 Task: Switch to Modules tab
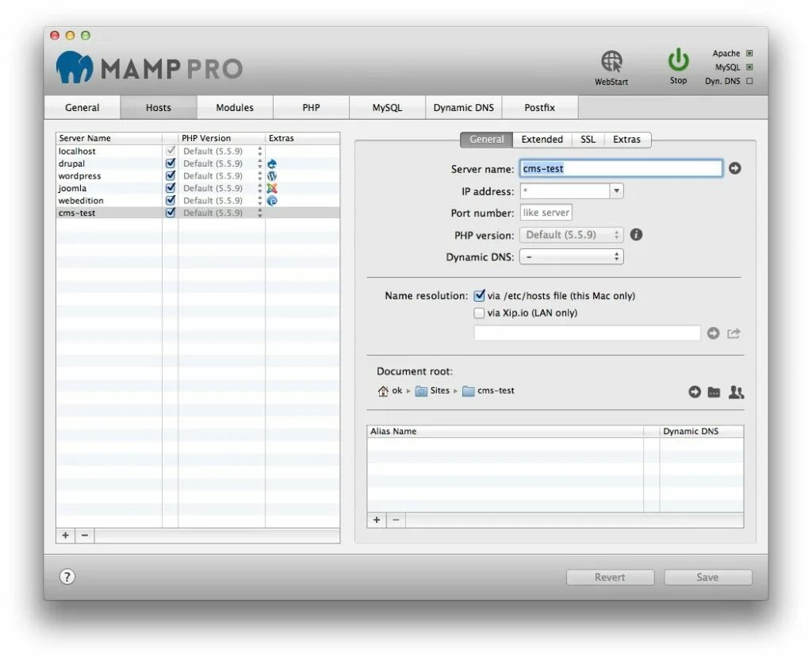(235, 108)
